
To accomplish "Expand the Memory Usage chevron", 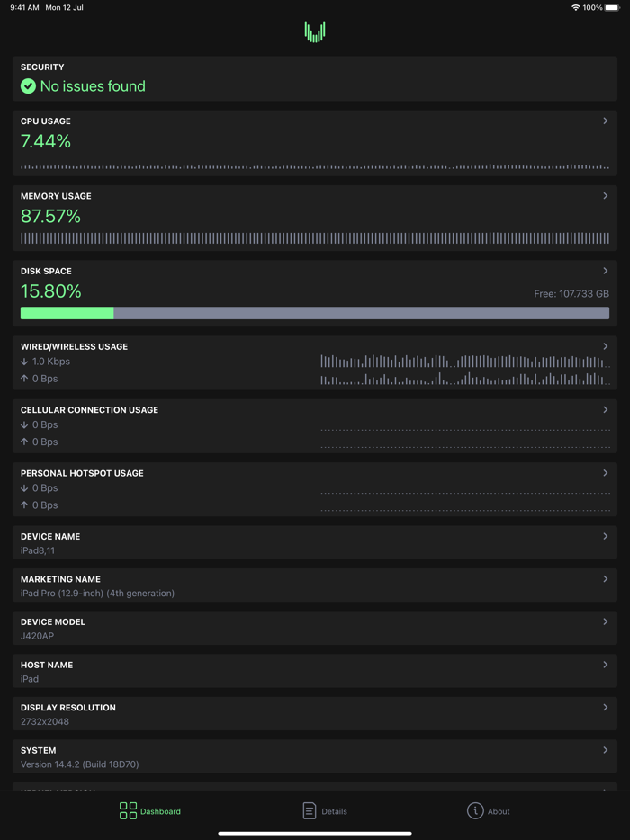I will coord(606,196).
